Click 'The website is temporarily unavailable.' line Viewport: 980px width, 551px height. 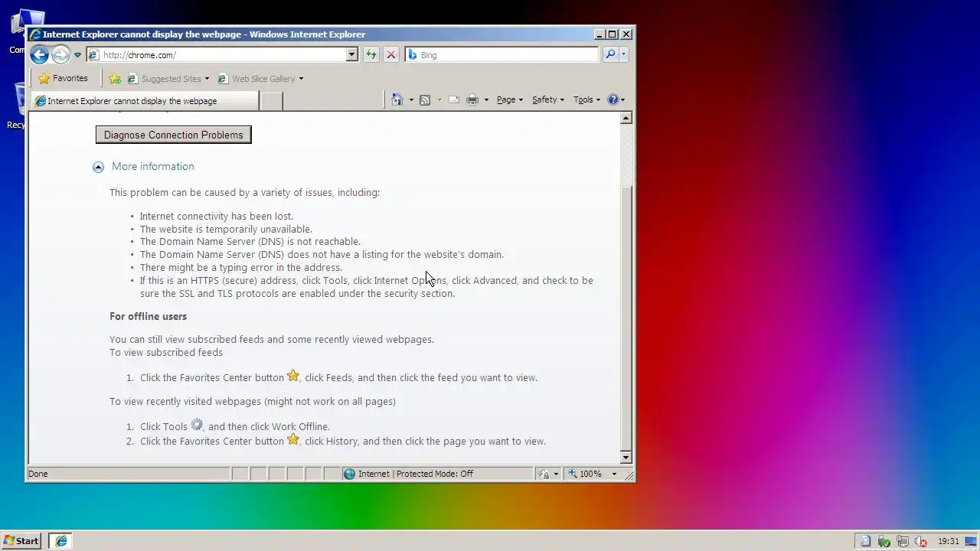pyautogui.click(x=226, y=229)
